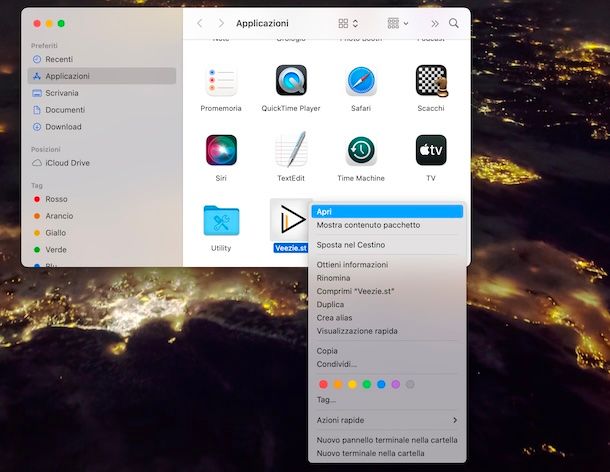
Task: Go back with the left arrow
Action: pos(200,23)
